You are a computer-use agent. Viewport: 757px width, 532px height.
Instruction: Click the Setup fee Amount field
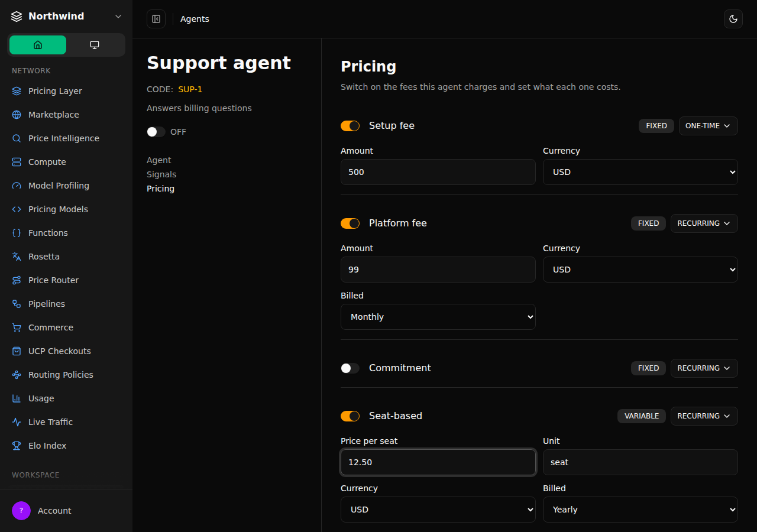click(x=438, y=172)
